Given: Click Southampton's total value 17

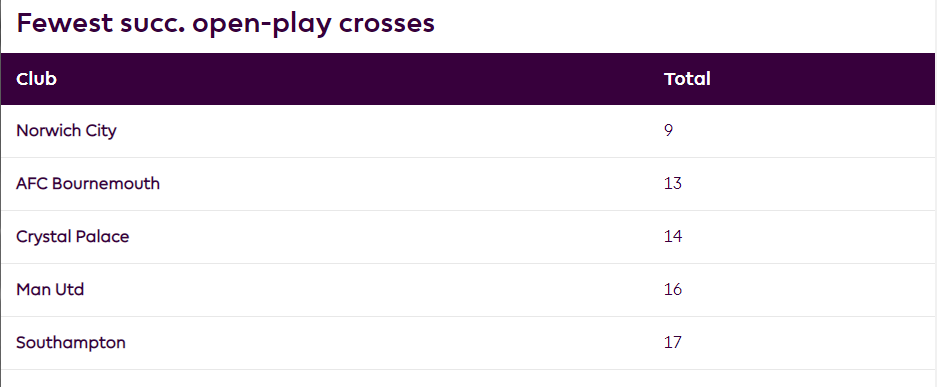Looking at the screenshot, I should (x=673, y=343).
